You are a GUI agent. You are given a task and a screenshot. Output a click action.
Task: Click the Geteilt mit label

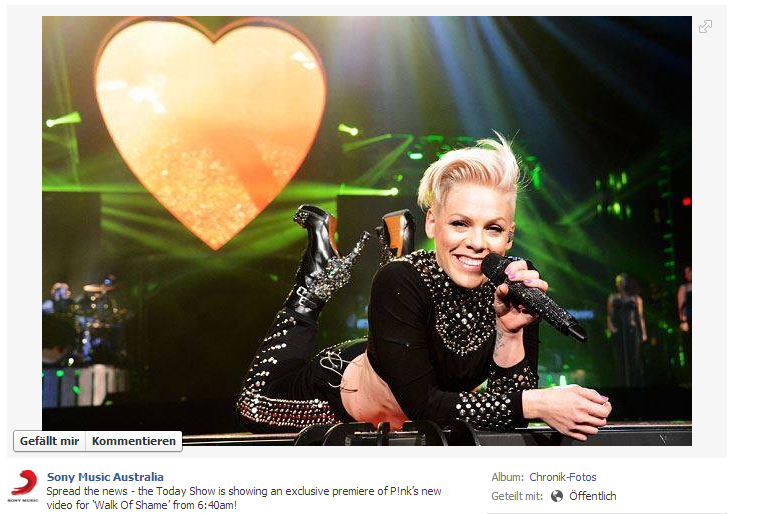(x=517, y=496)
